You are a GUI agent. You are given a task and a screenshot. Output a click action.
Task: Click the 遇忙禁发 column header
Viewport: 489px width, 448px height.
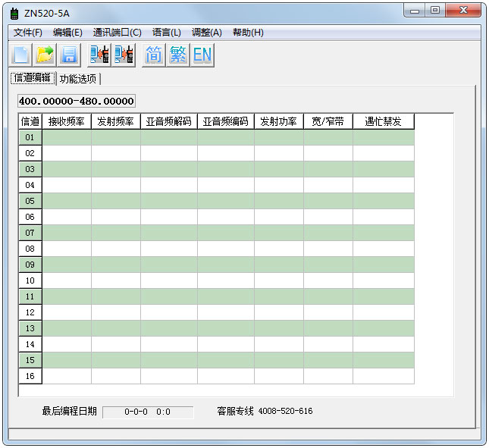(x=384, y=121)
